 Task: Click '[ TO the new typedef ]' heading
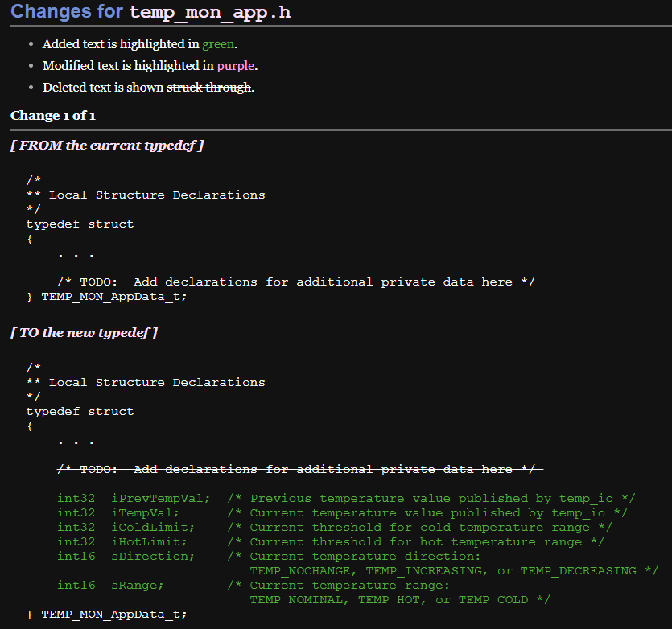tap(84, 333)
